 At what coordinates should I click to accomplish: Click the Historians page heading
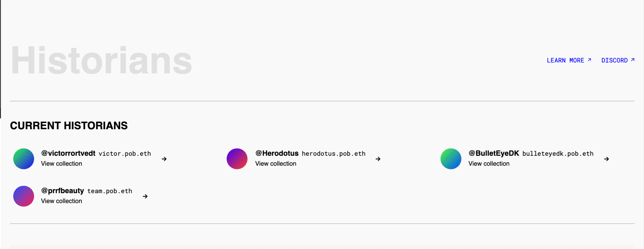[101, 60]
